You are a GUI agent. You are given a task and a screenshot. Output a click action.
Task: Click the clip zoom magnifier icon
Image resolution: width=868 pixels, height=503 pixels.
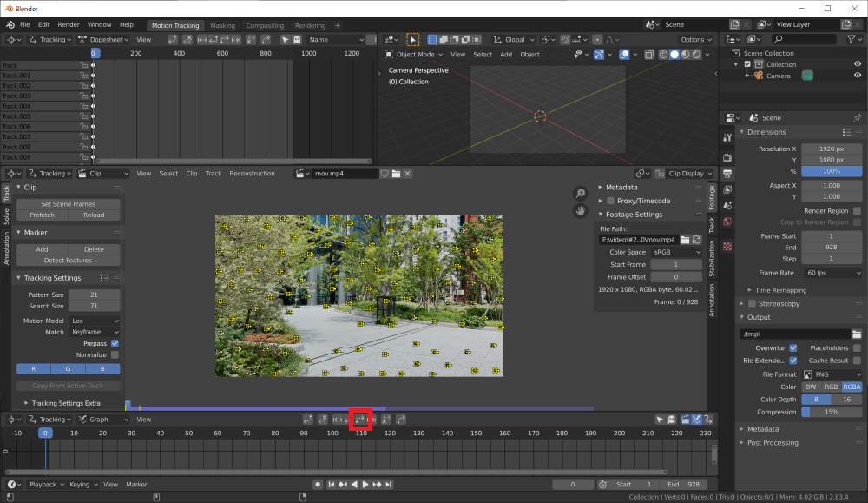click(x=580, y=194)
